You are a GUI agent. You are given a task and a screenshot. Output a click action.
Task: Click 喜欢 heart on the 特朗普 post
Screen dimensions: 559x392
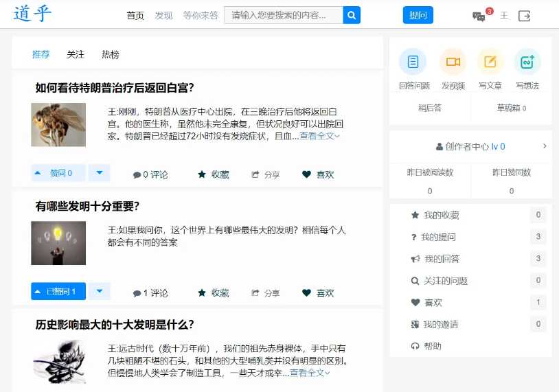coord(318,174)
